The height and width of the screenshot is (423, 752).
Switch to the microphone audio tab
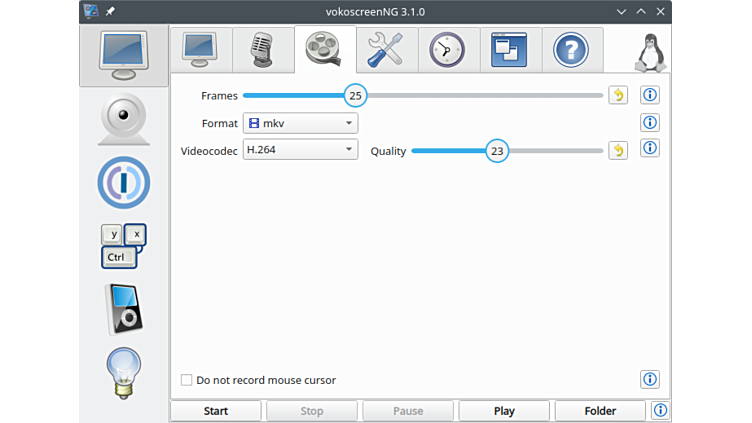(262, 49)
